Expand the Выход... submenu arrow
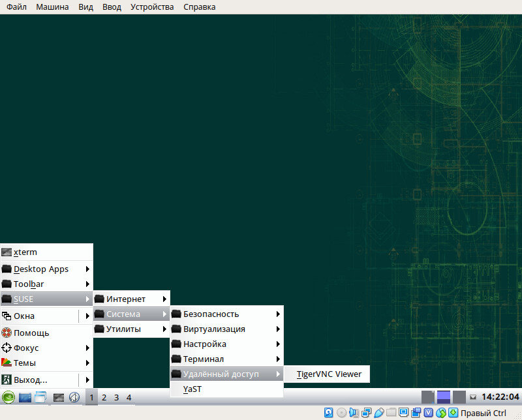This screenshot has width=522, height=420. (87, 380)
